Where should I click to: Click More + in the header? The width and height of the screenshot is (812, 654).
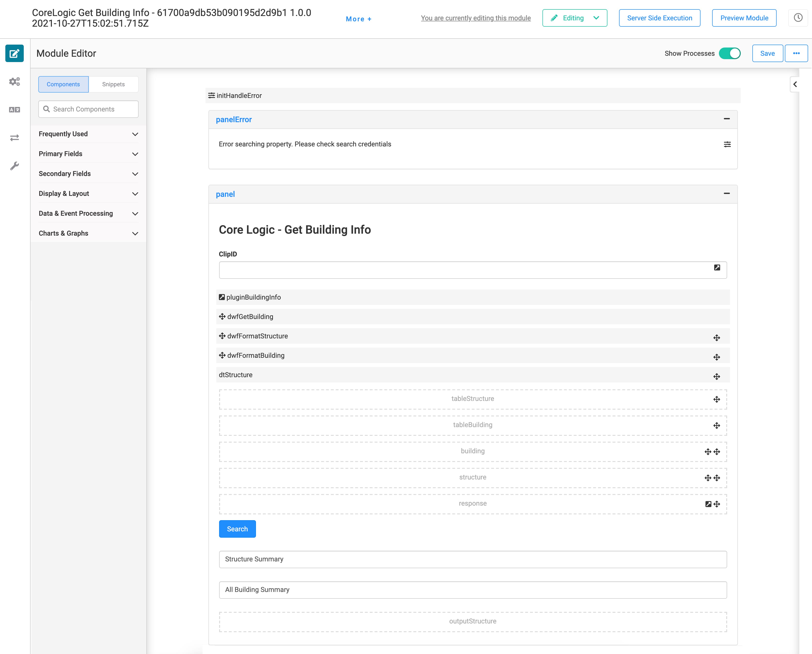(358, 19)
